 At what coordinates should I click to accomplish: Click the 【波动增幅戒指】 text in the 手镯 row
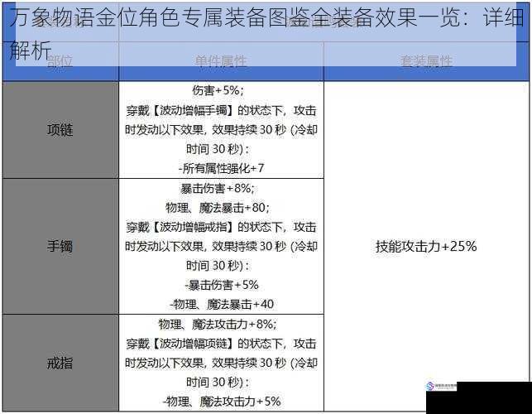point(193,227)
